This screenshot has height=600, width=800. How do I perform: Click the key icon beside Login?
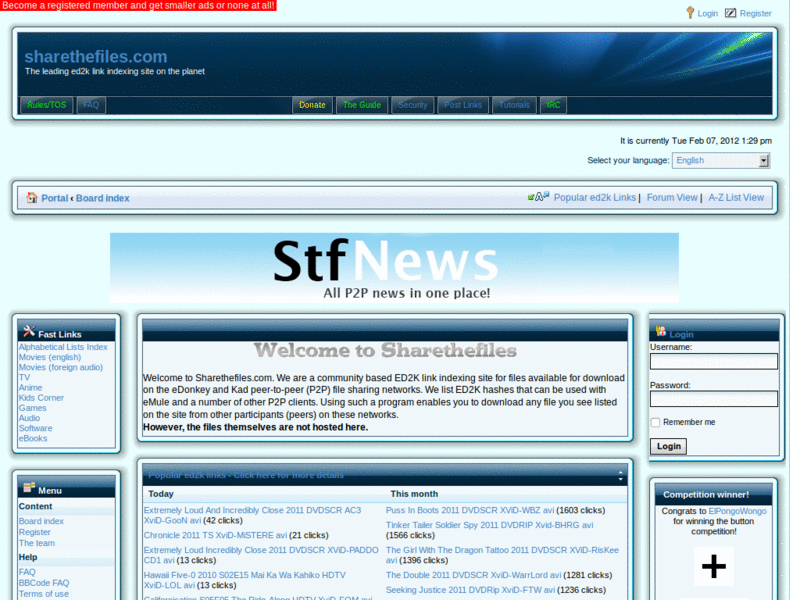[690, 12]
